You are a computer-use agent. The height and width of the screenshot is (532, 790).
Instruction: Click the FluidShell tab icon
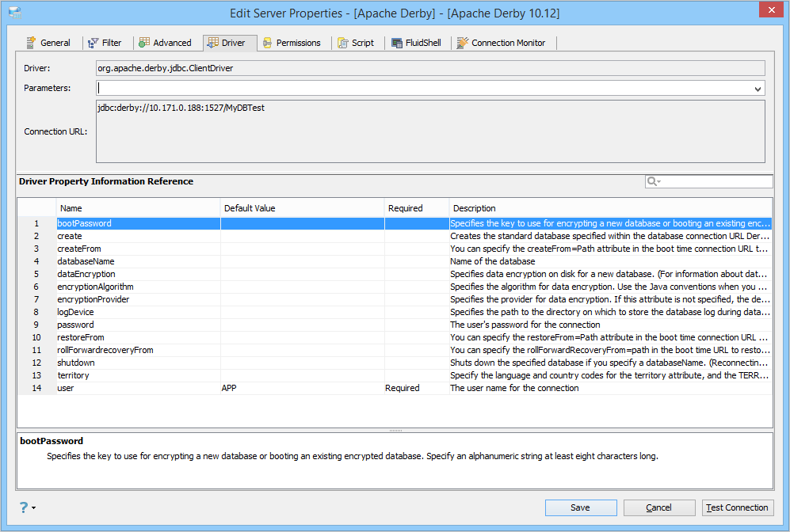click(x=397, y=43)
